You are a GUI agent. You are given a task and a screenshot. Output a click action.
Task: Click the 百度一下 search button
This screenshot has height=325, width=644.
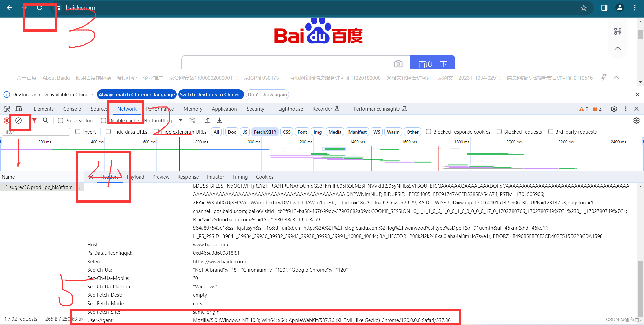tap(433, 62)
